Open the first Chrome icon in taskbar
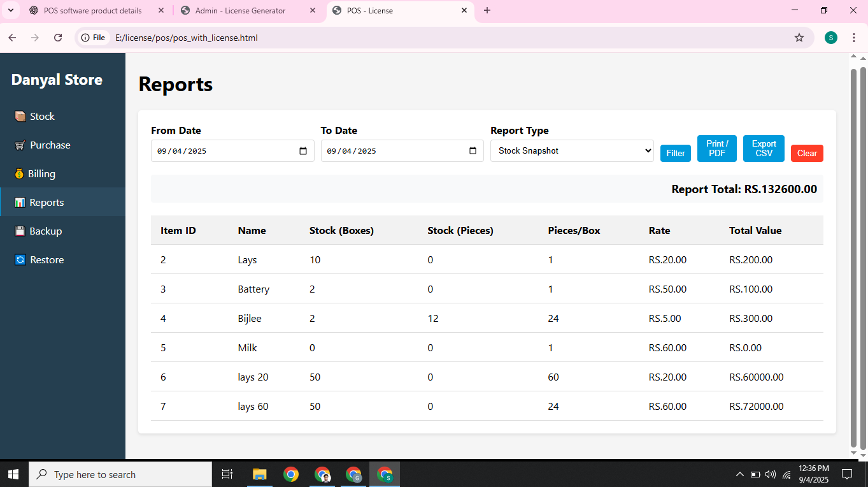Screen dimensions: 868x487 point(291,474)
